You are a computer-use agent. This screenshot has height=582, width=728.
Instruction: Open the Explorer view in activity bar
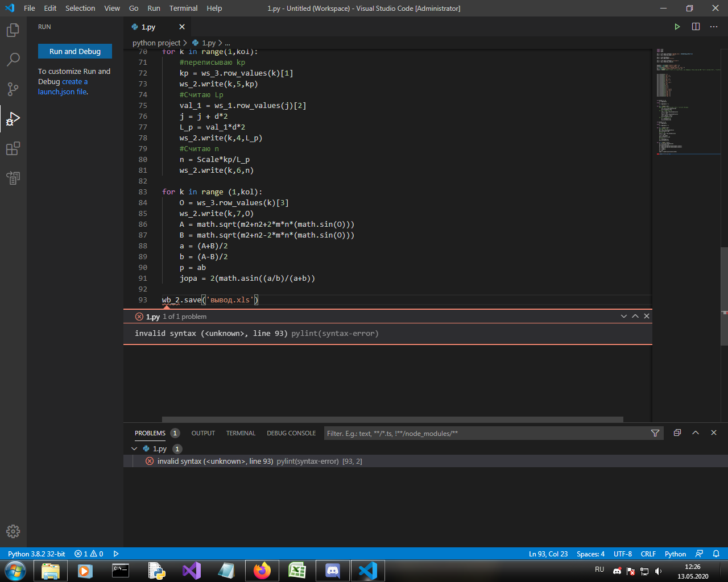13,30
